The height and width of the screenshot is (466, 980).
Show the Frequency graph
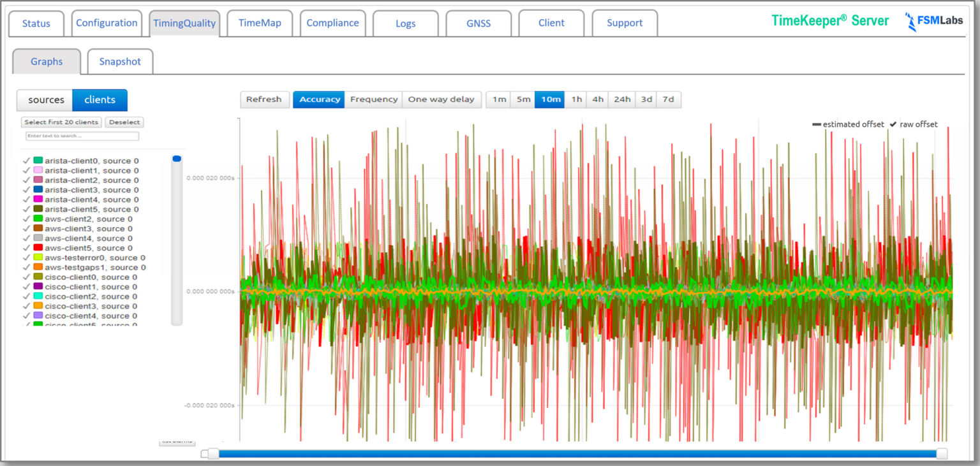coord(373,99)
